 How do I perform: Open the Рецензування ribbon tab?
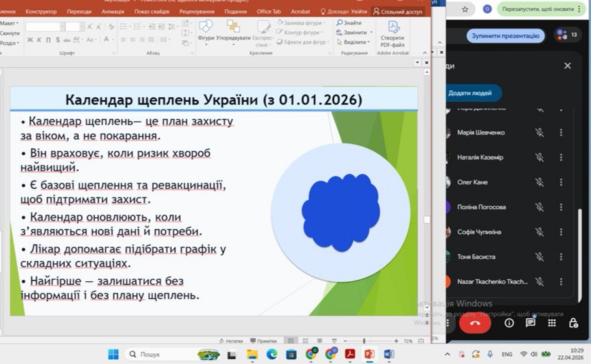pos(197,12)
